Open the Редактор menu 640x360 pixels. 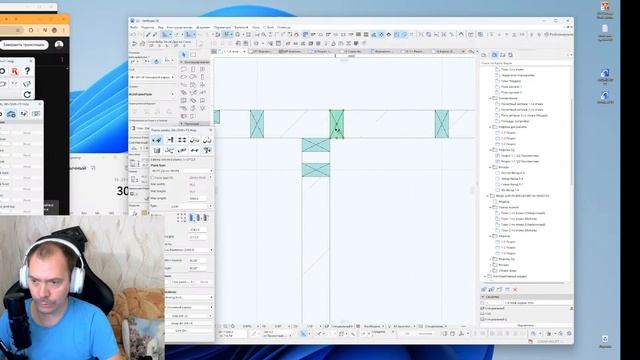coord(147,27)
